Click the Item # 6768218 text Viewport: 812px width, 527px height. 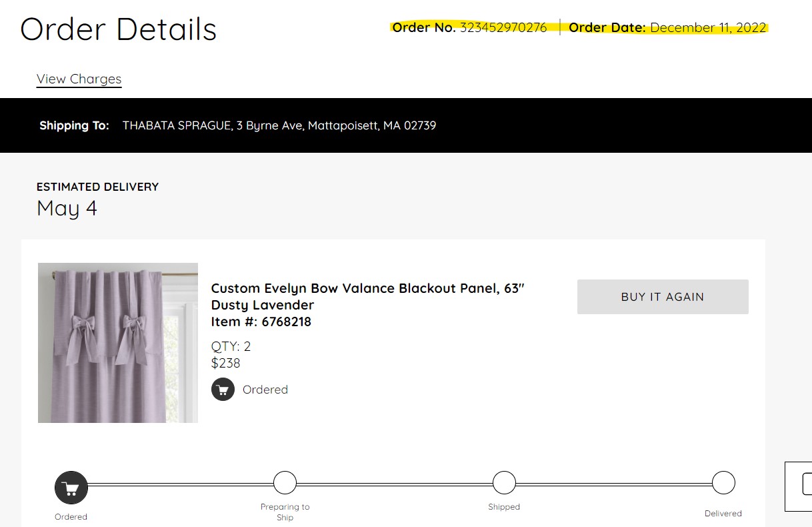261,322
